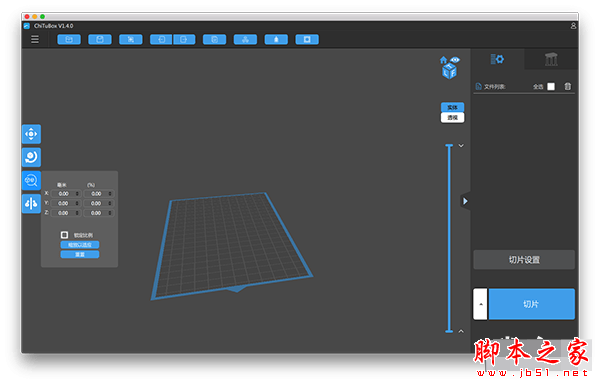Click the down chevron above layer slider

pyautogui.click(x=461, y=146)
